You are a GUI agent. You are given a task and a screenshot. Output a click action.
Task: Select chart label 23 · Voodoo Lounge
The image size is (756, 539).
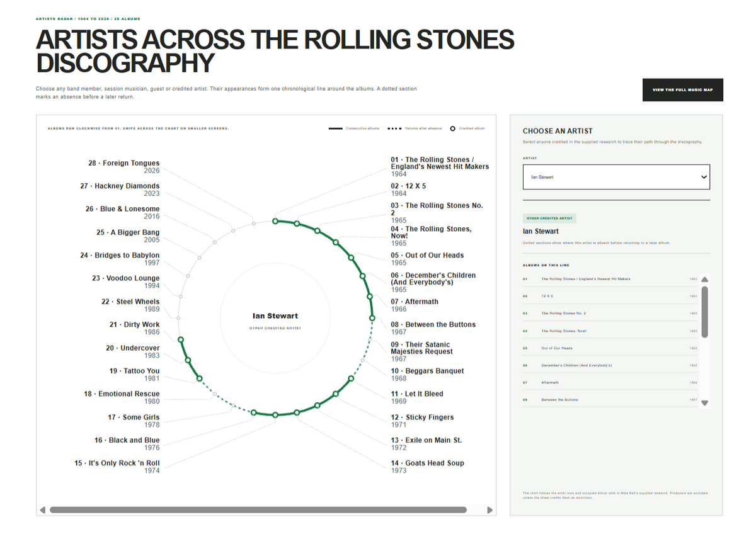tap(126, 281)
